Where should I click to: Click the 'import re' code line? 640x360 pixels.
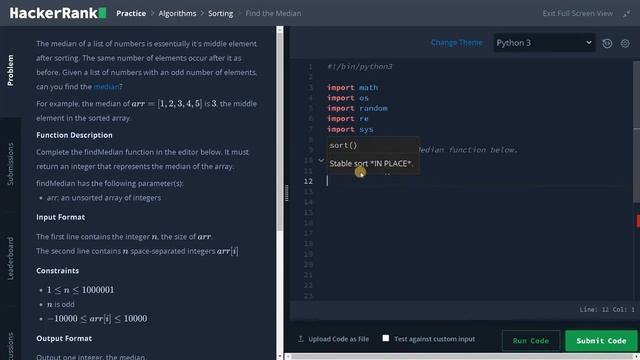click(x=348, y=119)
